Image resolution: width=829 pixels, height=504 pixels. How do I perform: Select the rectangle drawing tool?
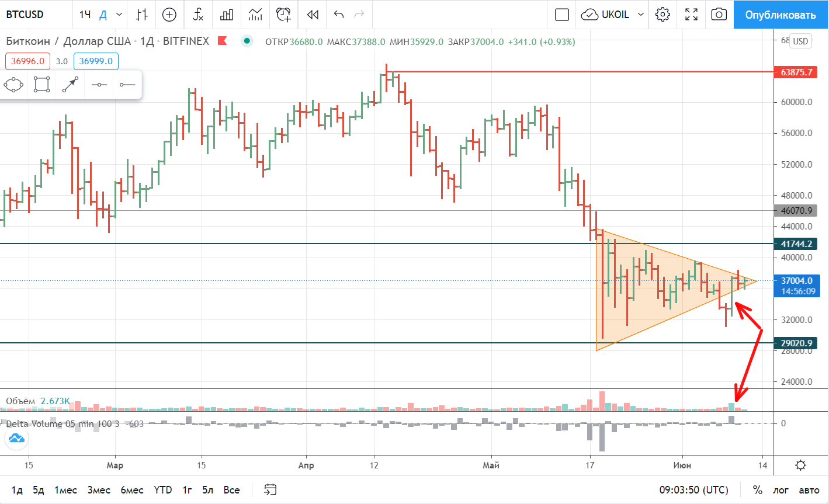click(41, 85)
